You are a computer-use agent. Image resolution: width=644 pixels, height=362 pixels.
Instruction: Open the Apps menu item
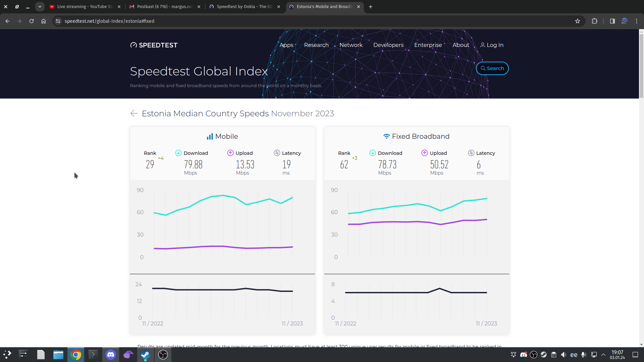286,45
